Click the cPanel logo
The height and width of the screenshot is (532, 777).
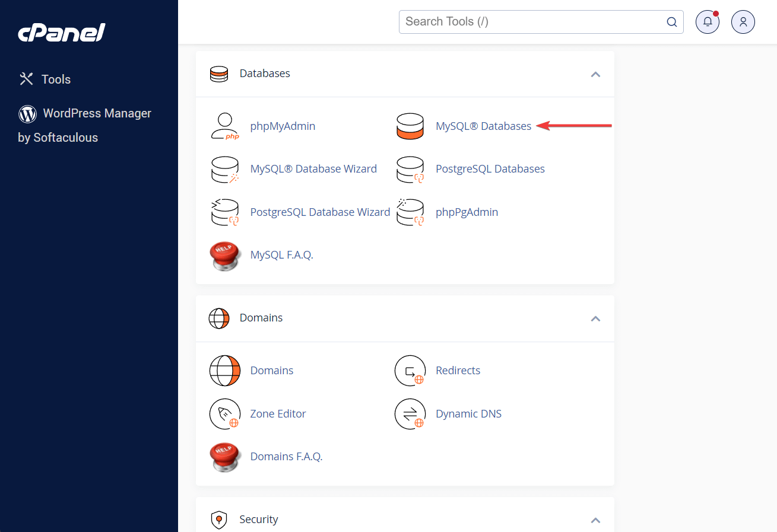coord(61,33)
